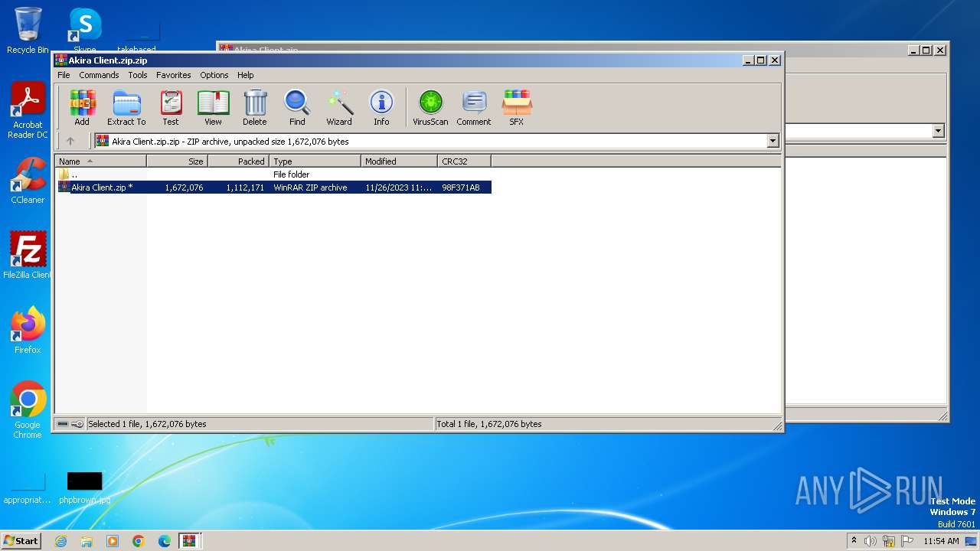Image resolution: width=980 pixels, height=551 pixels.
Task: Open Edge from the taskbar
Action: tap(165, 541)
